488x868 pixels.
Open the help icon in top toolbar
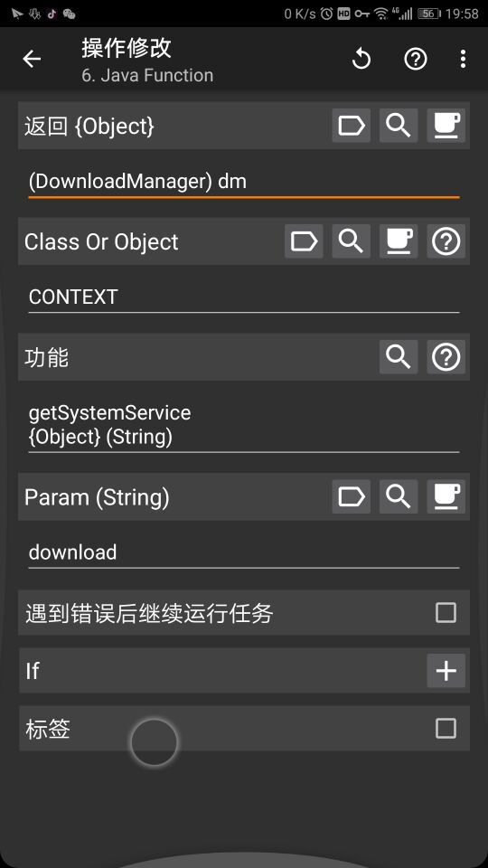(x=416, y=59)
